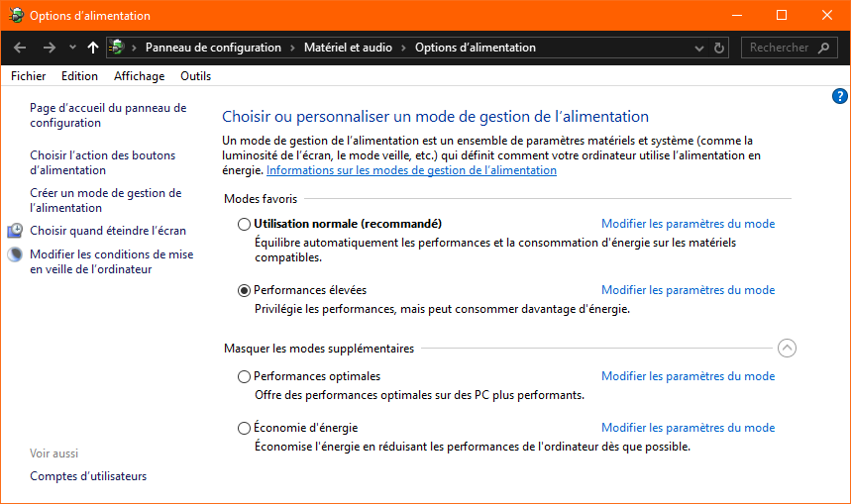Open the blue help question mark
The width and height of the screenshot is (851, 504).
tap(840, 96)
